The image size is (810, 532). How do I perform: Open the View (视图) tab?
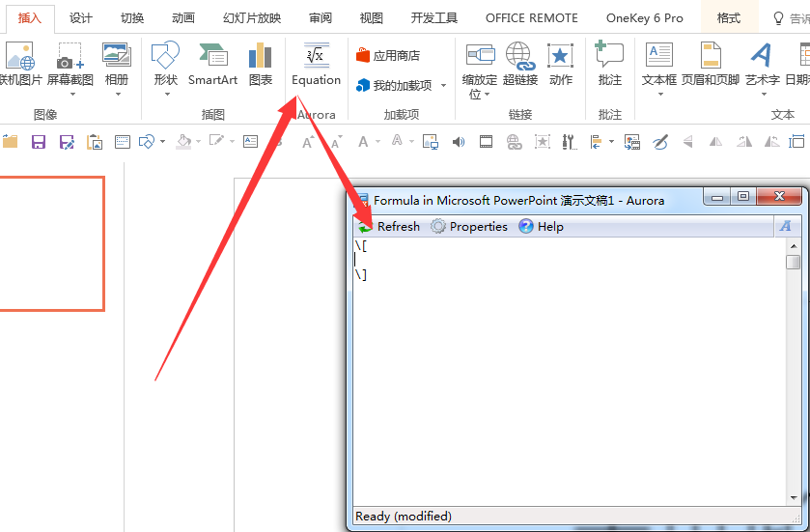tap(372, 18)
